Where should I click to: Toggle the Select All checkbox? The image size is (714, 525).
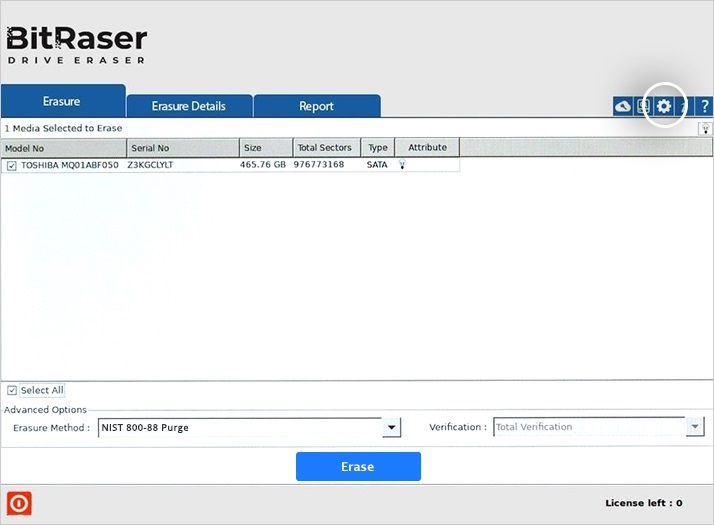click(12, 390)
